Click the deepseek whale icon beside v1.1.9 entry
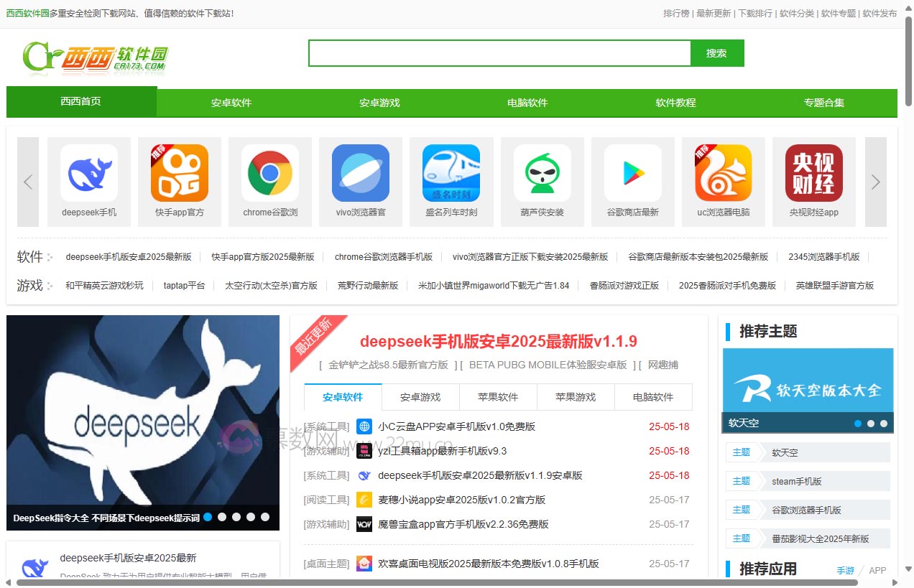The width and height of the screenshot is (914, 588). [364, 475]
